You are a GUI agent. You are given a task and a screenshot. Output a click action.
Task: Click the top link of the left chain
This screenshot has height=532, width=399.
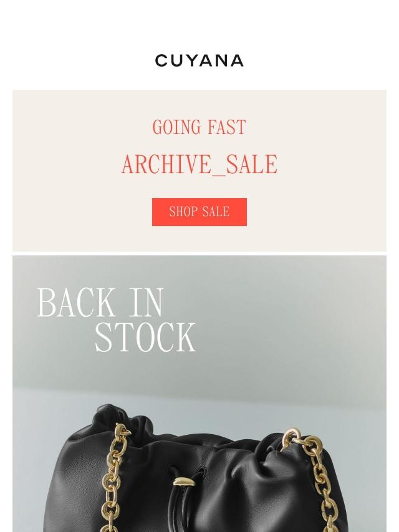pyautogui.click(x=123, y=431)
